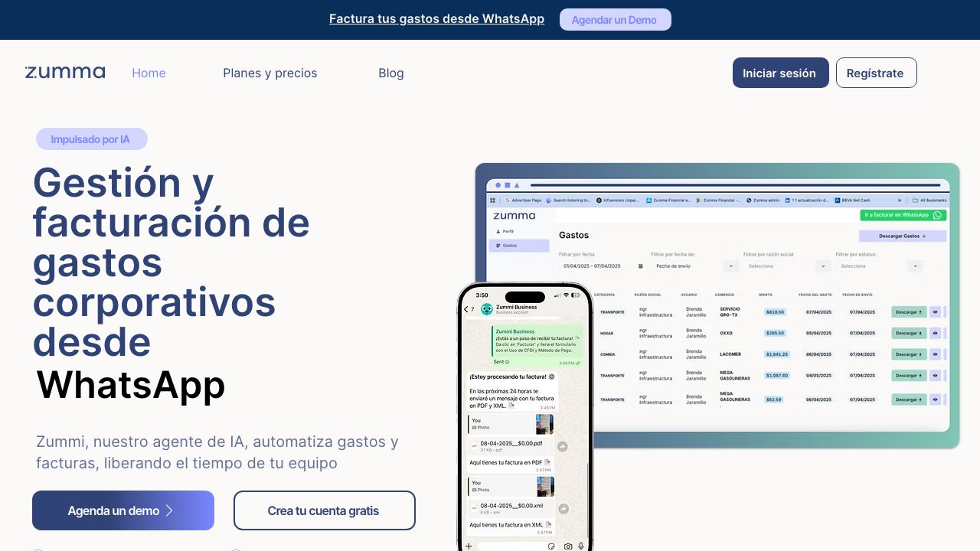Click Descargar for the $1,087.60 row
This screenshot has height=551, width=980.
point(909,376)
